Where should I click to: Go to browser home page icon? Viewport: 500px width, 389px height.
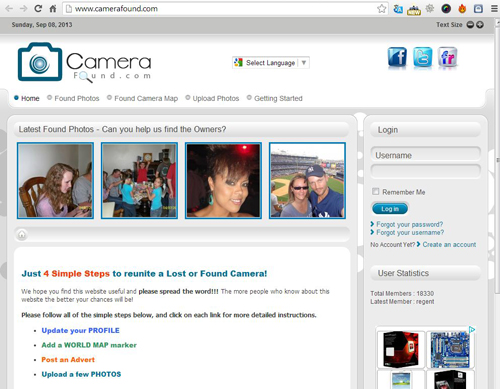53,9
